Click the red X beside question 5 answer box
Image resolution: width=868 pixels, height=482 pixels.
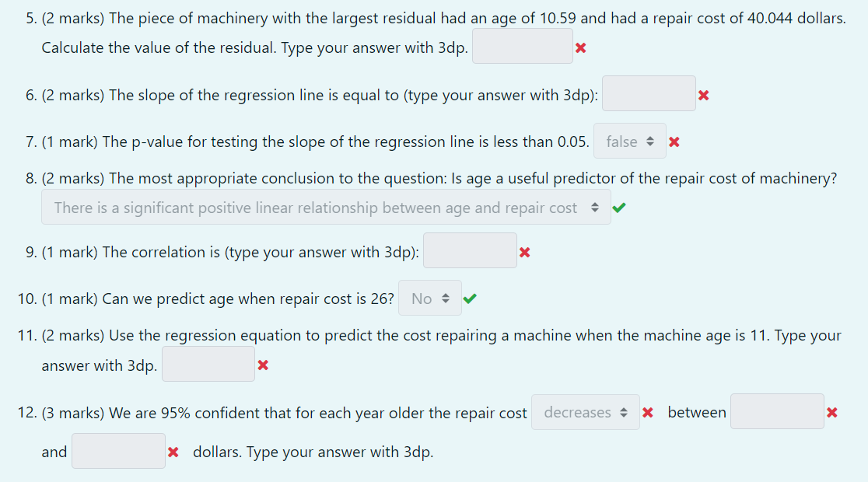click(582, 46)
